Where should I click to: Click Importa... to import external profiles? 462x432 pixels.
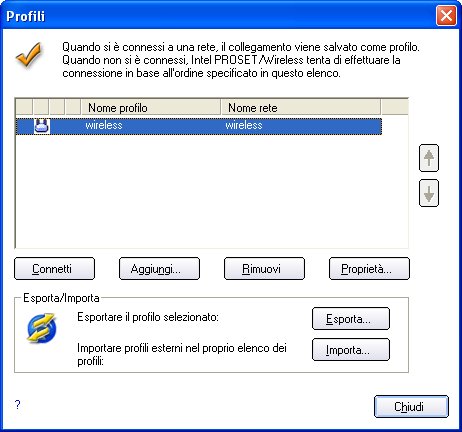351,350
